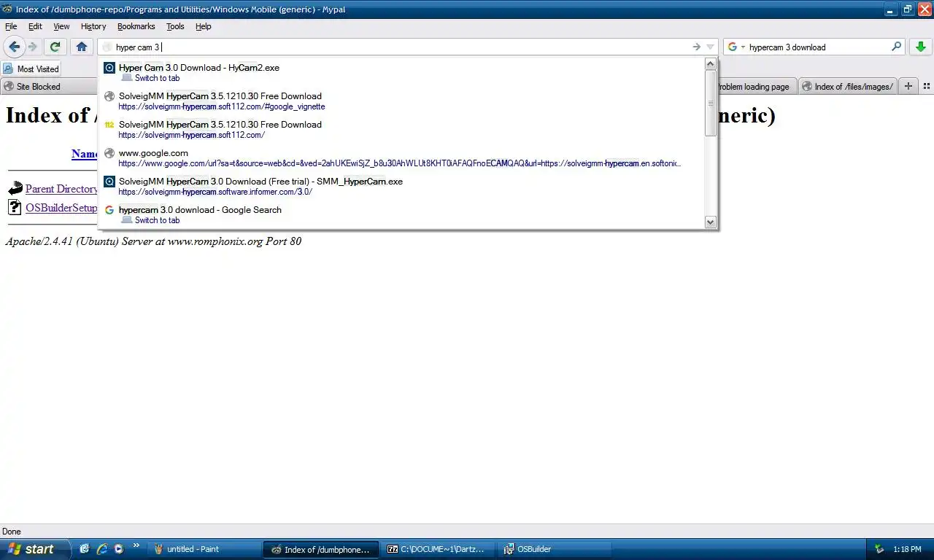The height and width of the screenshot is (560, 934).
Task: Open the Bookmarks menu
Action: coord(136,26)
